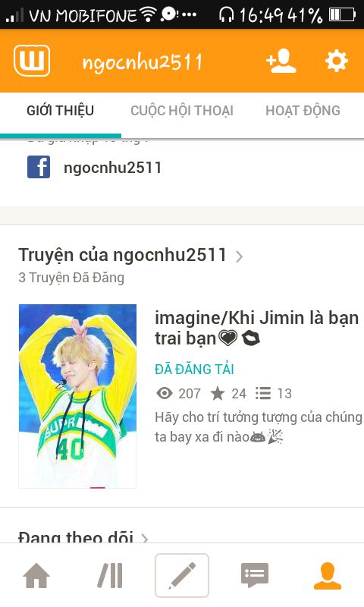
Task: Select the GIỚI THIỆU tab
Action: pyautogui.click(x=61, y=111)
